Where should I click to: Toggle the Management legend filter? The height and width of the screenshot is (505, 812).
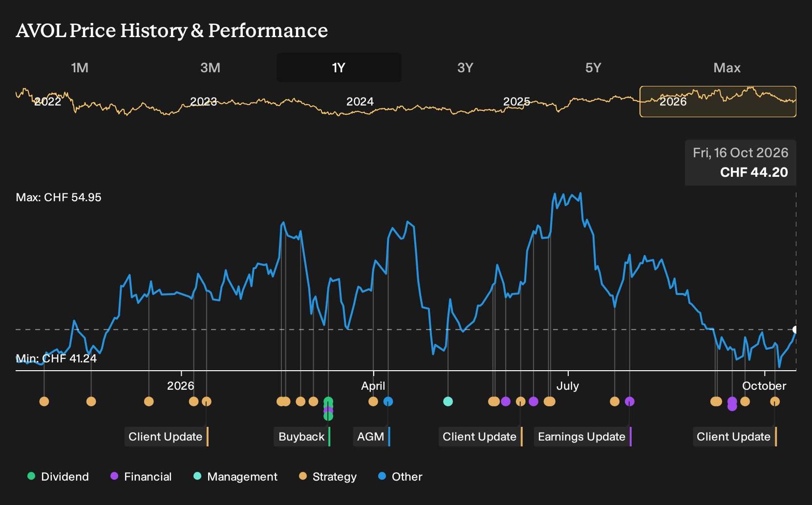tap(235, 477)
